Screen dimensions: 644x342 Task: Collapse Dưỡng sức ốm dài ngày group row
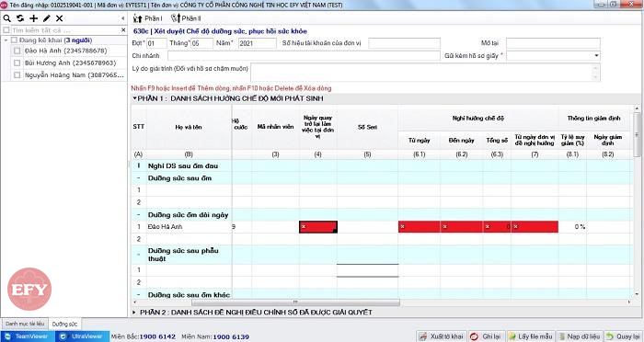tap(138, 215)
